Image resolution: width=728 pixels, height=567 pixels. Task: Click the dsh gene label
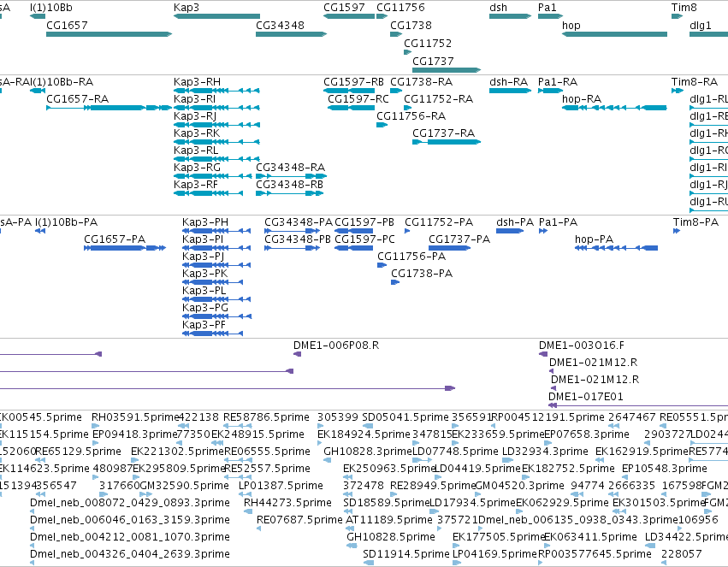498,8
